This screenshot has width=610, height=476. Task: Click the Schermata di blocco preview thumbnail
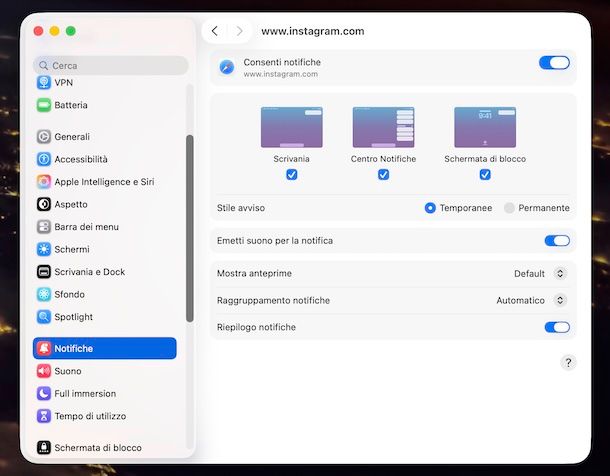coord(485,127)
